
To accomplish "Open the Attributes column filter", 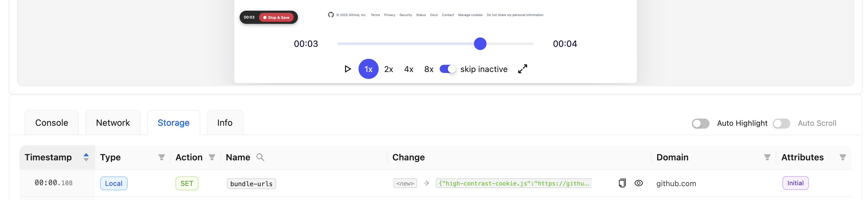I will [843, 157].
